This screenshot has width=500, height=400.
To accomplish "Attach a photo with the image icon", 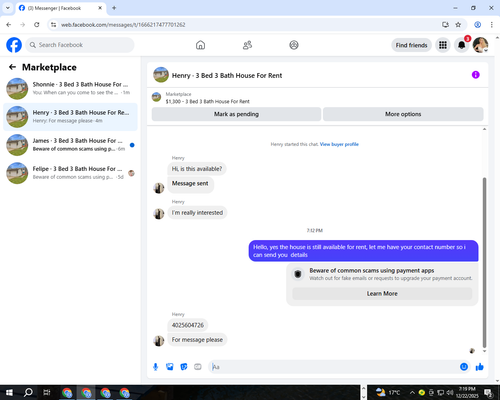I will tap(170, 367).
